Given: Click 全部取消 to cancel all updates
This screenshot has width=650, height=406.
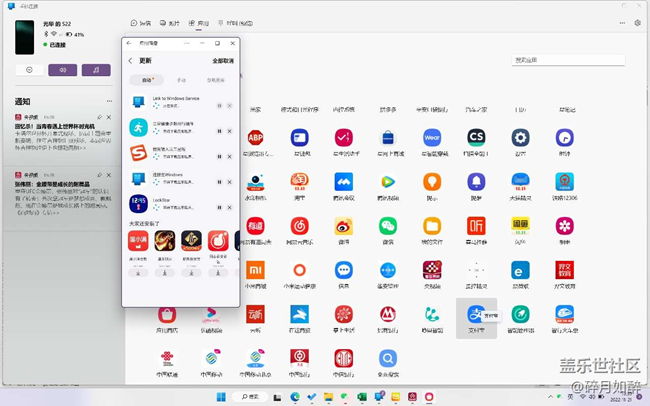Looking at the screenshot, I should pyautogui.click(x=222, y=61).
